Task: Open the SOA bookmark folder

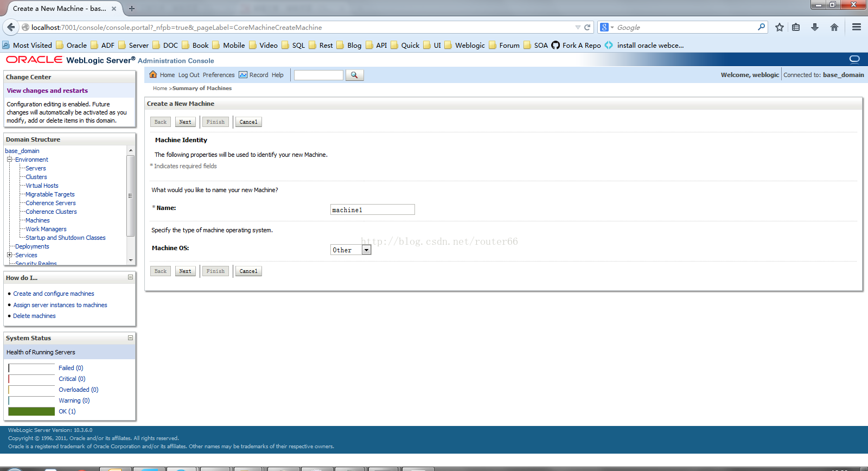Action: coord(535,45)
